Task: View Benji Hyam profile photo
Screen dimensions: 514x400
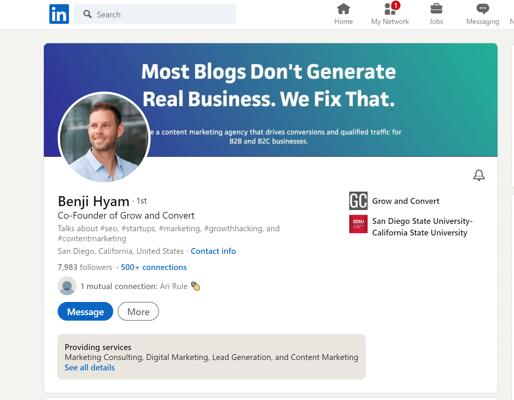Action: click(104, 137)
